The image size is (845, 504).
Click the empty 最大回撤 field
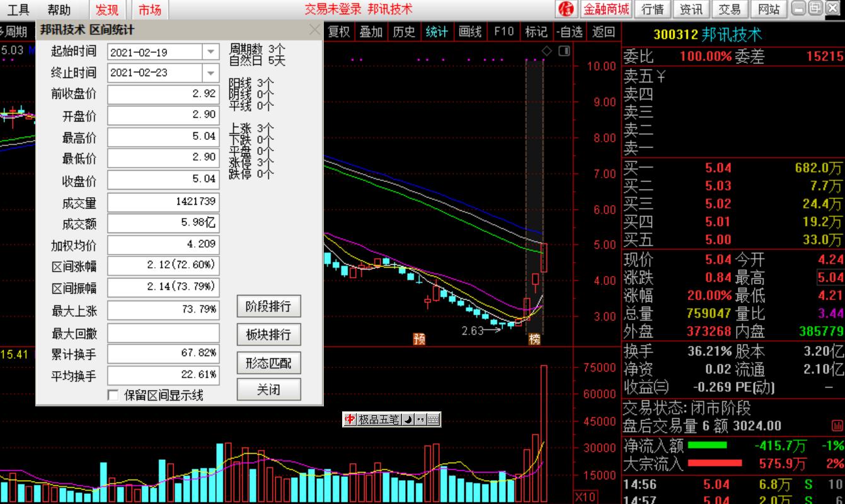coord(163,333)
